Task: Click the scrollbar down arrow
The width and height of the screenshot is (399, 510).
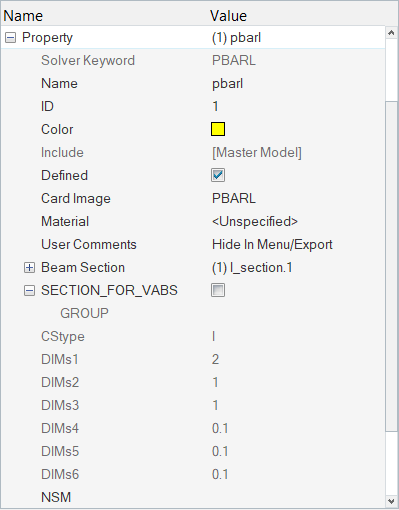Action: [392, 501]
